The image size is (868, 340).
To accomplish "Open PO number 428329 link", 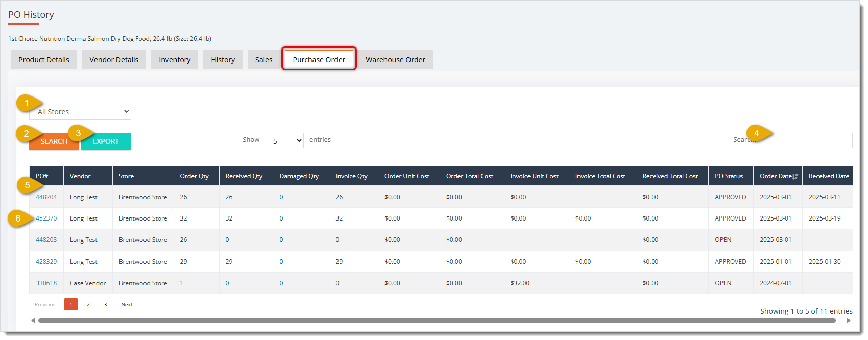I will [46, 262].
